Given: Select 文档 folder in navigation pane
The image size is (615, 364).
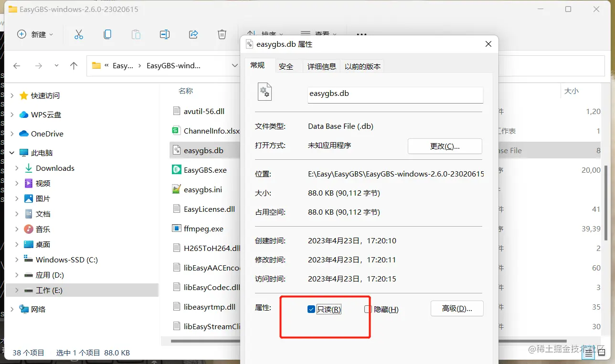Looking at the screenshot, I should [x=43, y=214].
